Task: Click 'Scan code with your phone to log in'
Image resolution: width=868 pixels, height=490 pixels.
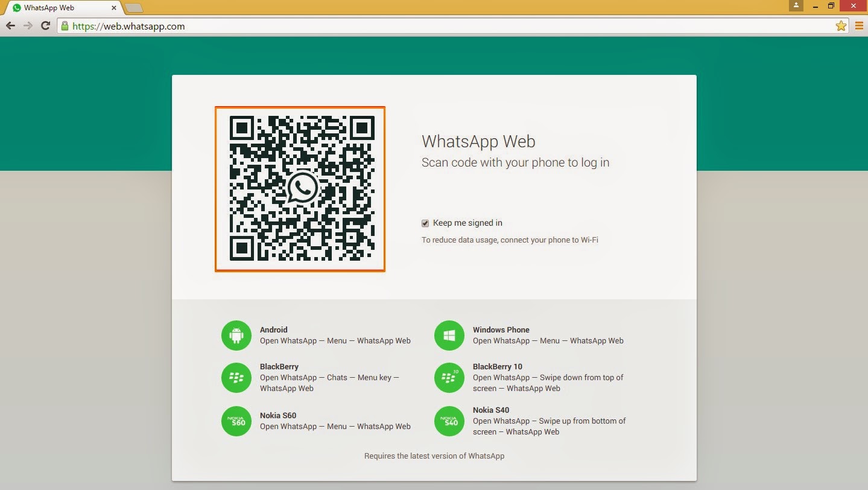Action: tap(515, 162)
